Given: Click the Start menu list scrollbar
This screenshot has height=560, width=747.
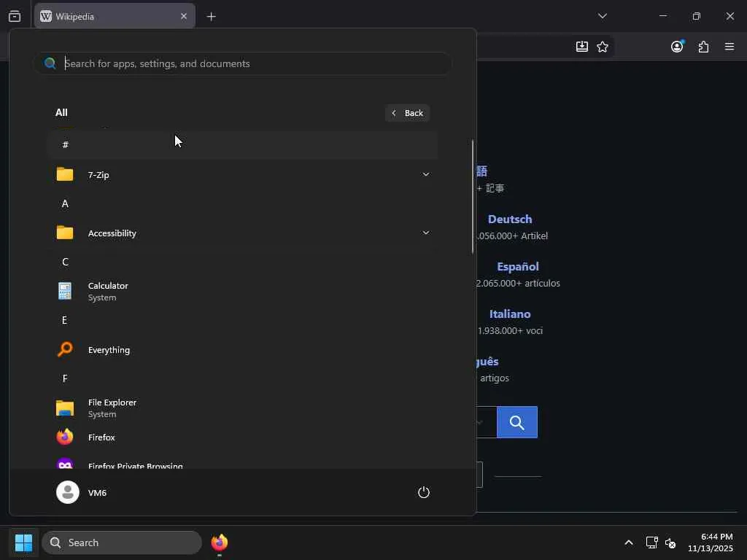Looking at the screenshot, I should coord(473,196).
